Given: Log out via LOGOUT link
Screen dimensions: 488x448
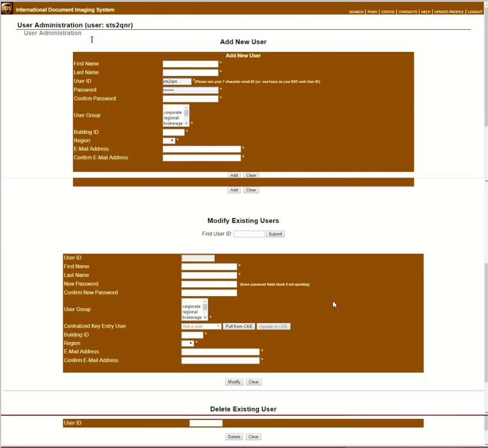Looking at the screenshot, I should pos(475,12).
